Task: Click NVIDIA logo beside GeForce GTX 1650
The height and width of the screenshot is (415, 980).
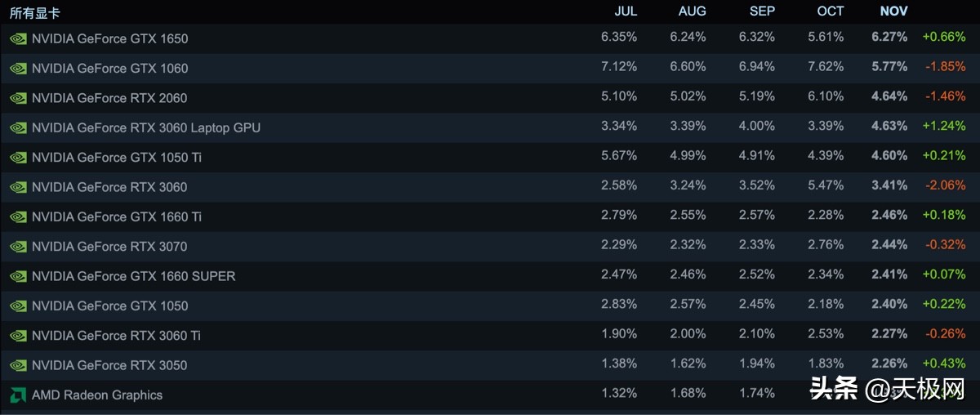Action: point(18,38)
